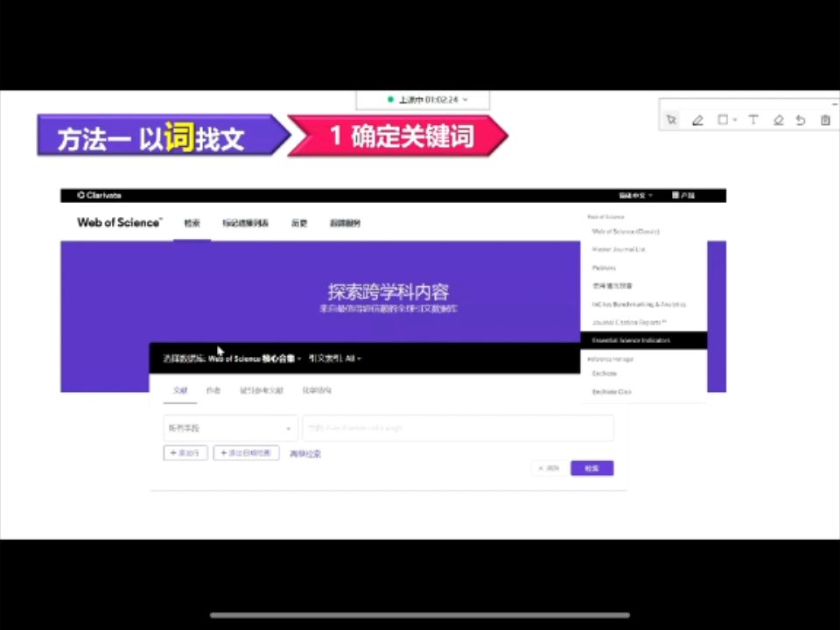The width and height of the screenshot is (840, 630).
Task: Select the cursor pointer annotation tool
Action: 671,120
